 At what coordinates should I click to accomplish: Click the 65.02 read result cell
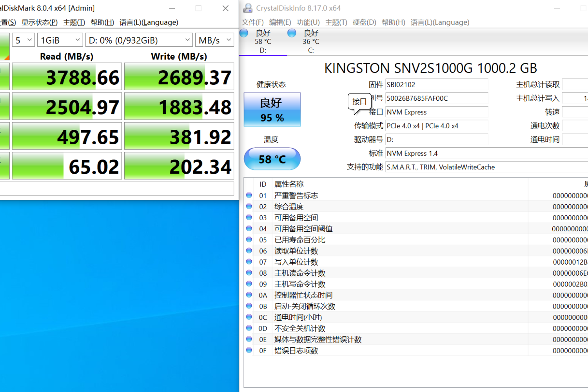(x=67, y=166)
